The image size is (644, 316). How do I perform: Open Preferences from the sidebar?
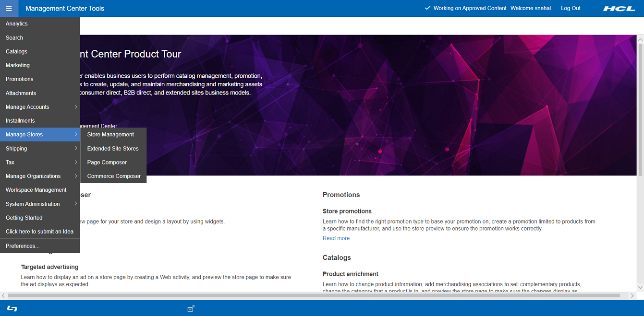(x=23, y=246)
